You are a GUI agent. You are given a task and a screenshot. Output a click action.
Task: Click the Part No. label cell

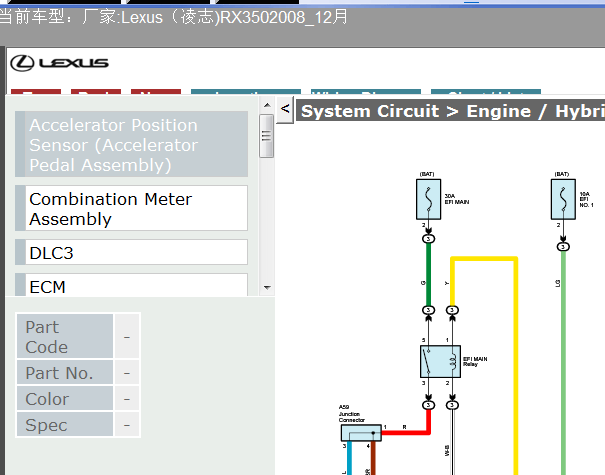(65, 372)
